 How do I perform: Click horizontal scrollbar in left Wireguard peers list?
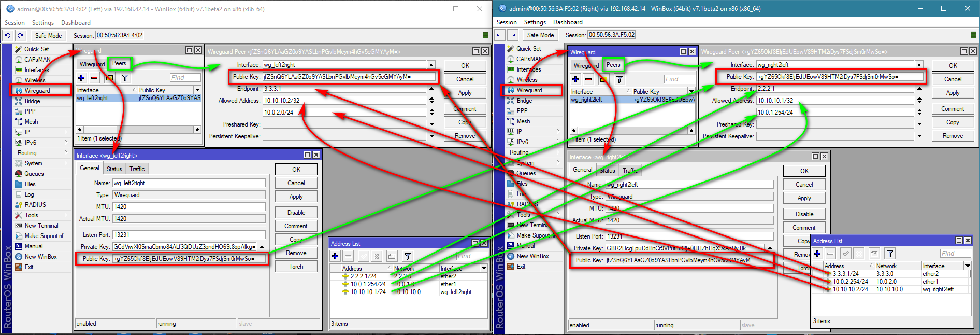pyautogui.click(x=138, y=130)
